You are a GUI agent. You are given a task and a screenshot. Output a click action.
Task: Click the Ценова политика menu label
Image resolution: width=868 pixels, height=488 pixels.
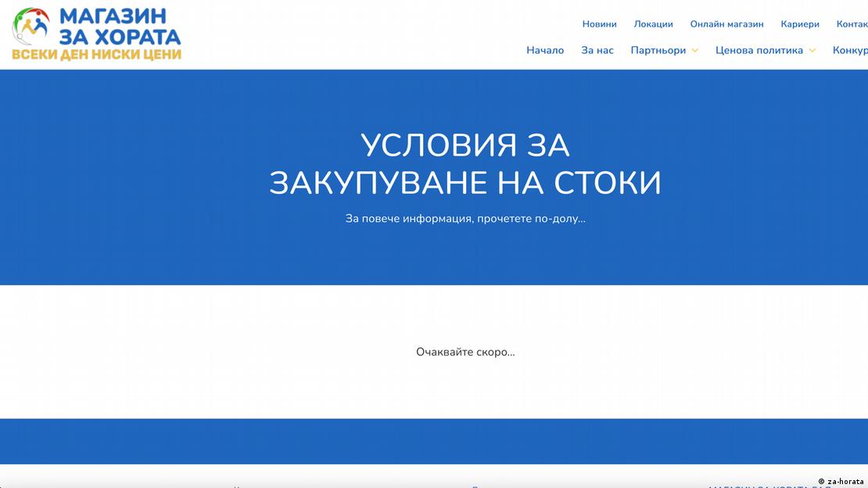[759, 50]
